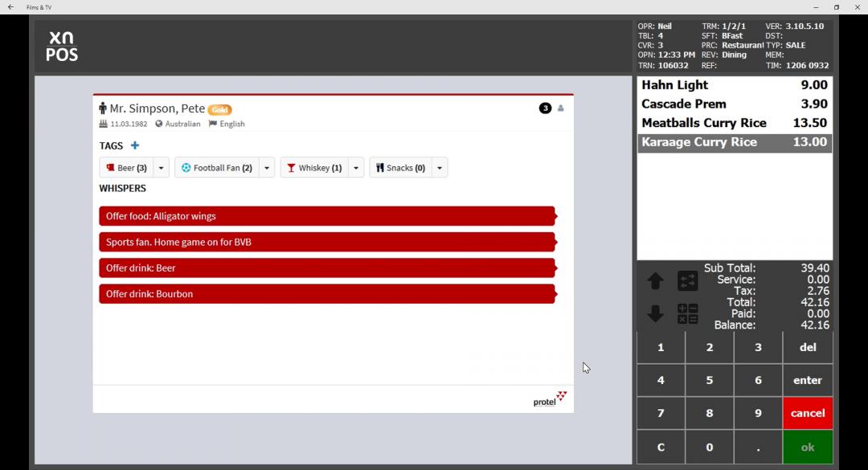The height and width of the screenshot is (470, 868).
Task: Expand the Beer tag dropdown arrow
Action: point(161,168)
